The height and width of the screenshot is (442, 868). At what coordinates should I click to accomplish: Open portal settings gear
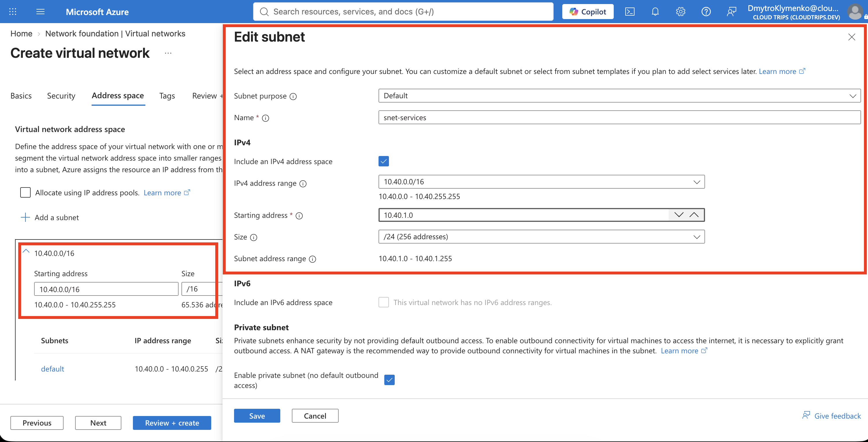[x=680, y=12]
